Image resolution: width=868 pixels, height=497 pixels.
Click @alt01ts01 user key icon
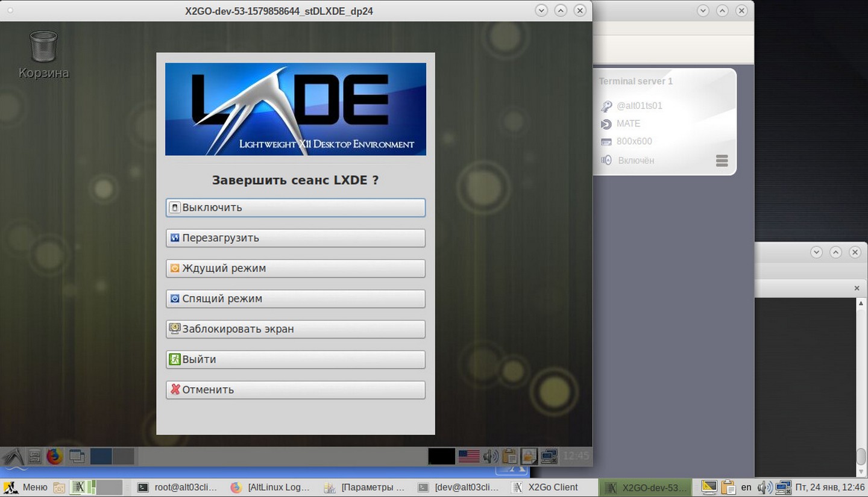click(x=606, y=107)
